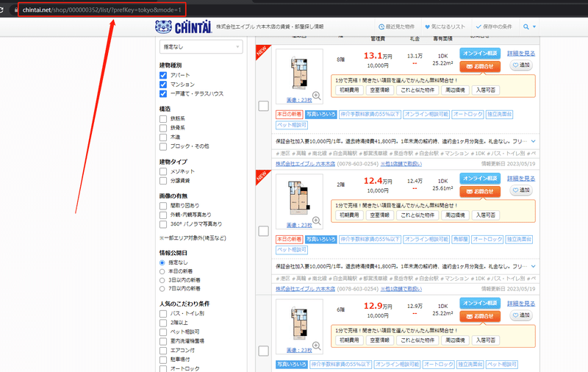Check the ペット相談可 filter checkbox
Screen dimensions: 588x372
coord(163,332)
